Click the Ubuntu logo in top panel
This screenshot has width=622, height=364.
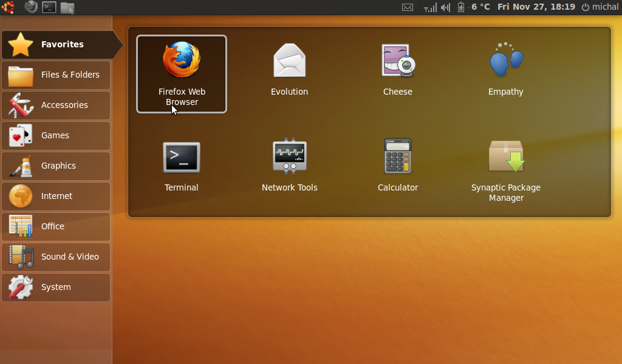[7, 7]
